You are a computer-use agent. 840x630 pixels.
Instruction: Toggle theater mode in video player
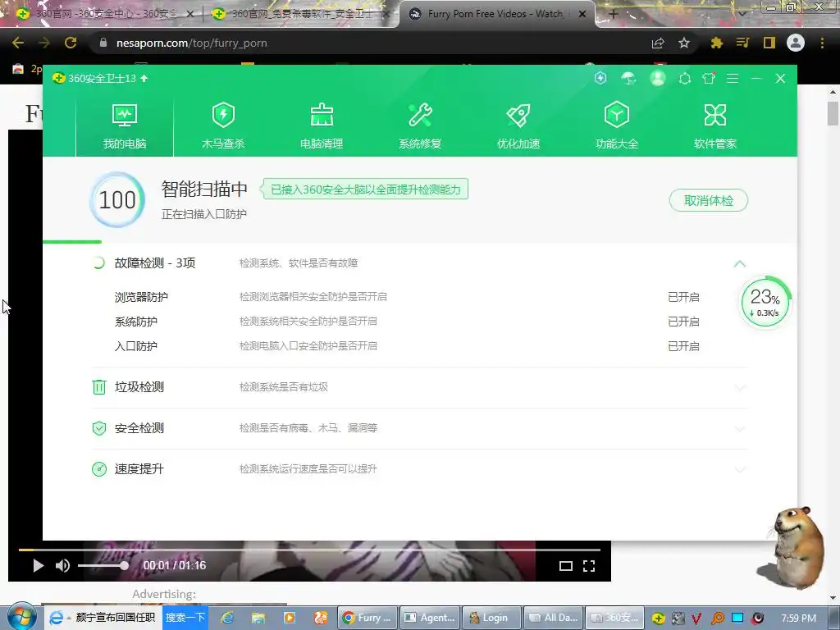click(x=566, y=566)
